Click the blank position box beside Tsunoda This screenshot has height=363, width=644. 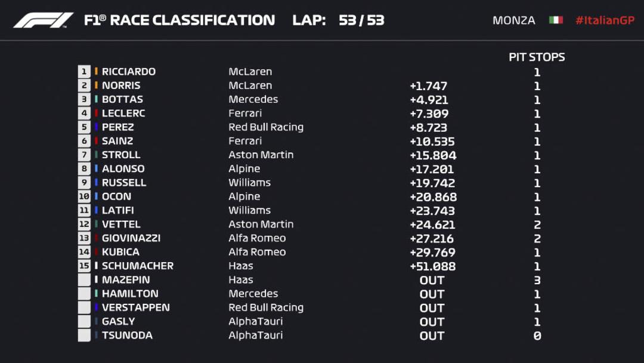coord(84,336)
